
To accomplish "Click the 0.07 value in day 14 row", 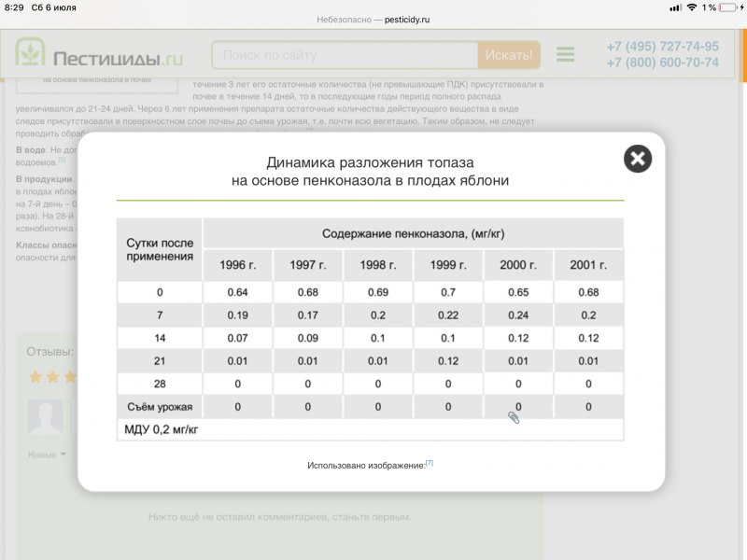I will 237,338.
